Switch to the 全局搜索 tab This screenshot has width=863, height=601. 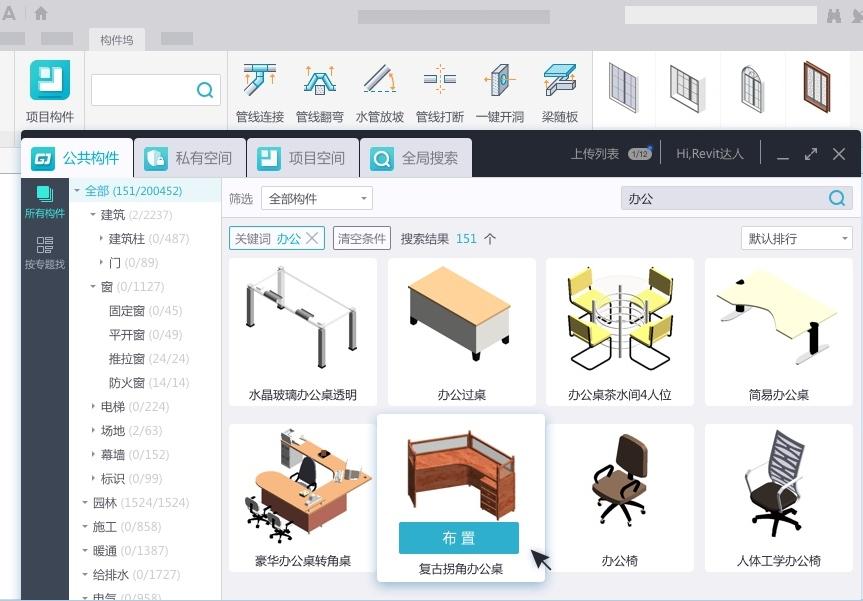click(416, 158)
